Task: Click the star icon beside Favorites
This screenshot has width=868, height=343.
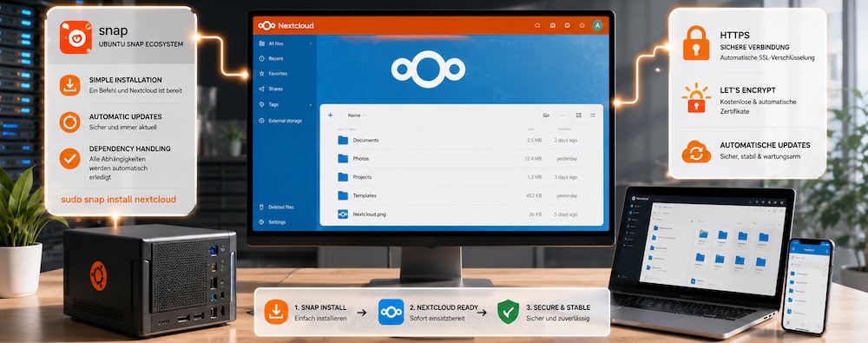Action: coord(262,74)
